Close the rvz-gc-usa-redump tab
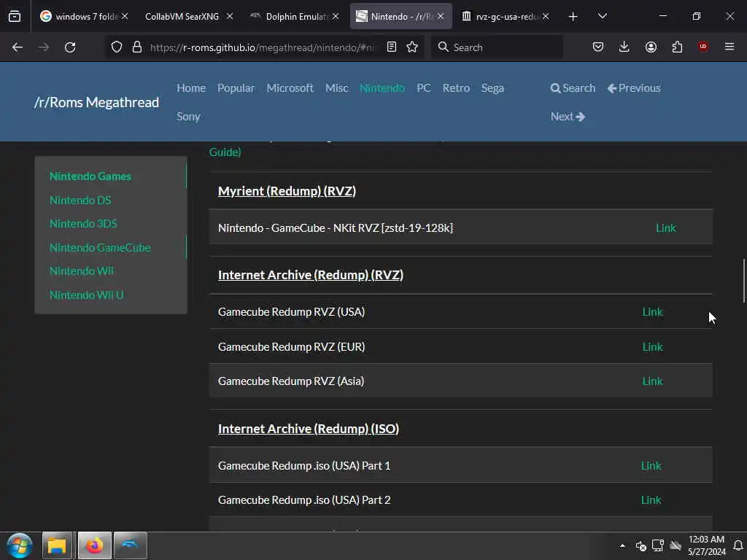The image size is (747, 560). point(546,16)
